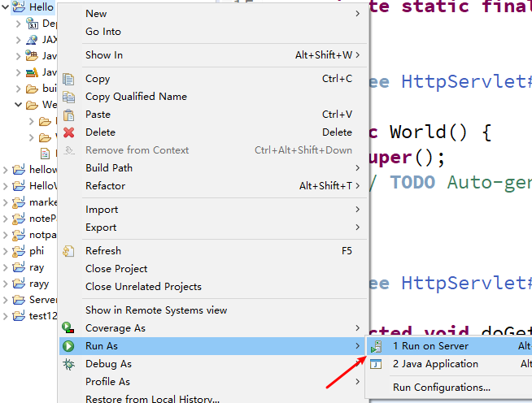Viewport: 532px width, 403px height.
Task: Select Close Project
Action: 214,269
